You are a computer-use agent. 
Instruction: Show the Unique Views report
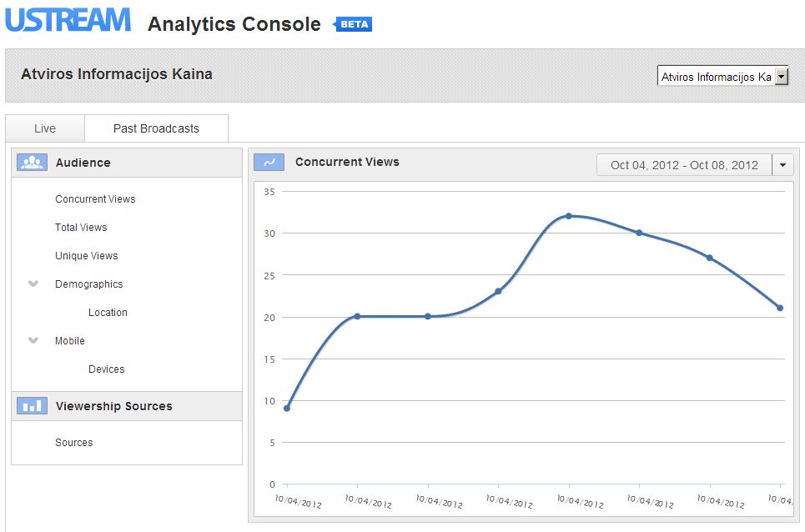[87, 256]
